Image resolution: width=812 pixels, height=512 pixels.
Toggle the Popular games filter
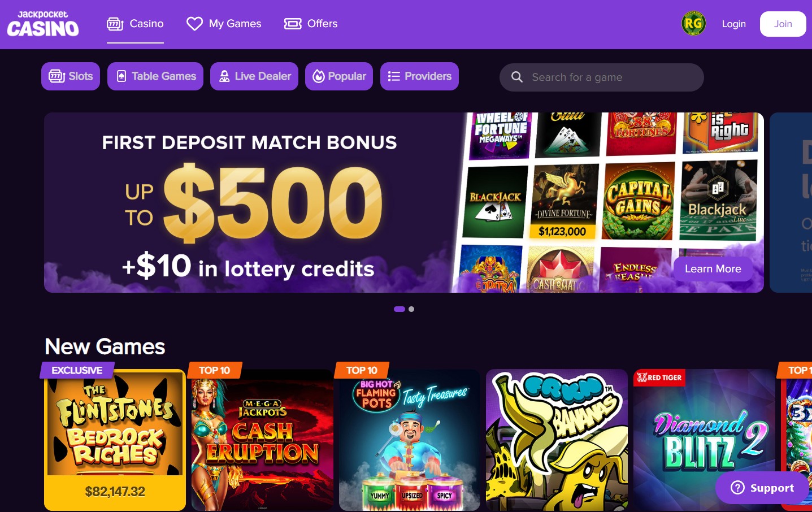(339, 76)
